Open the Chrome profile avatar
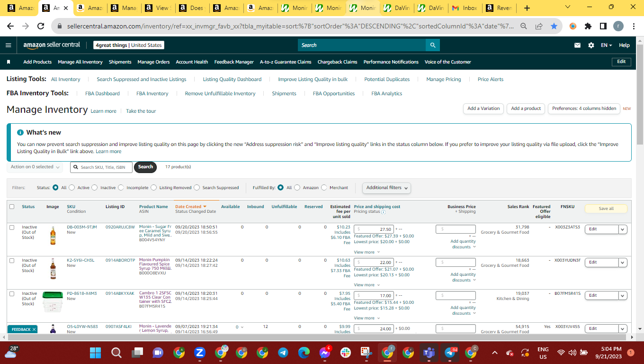Screen dimensions: 644x364 (618, 26)
